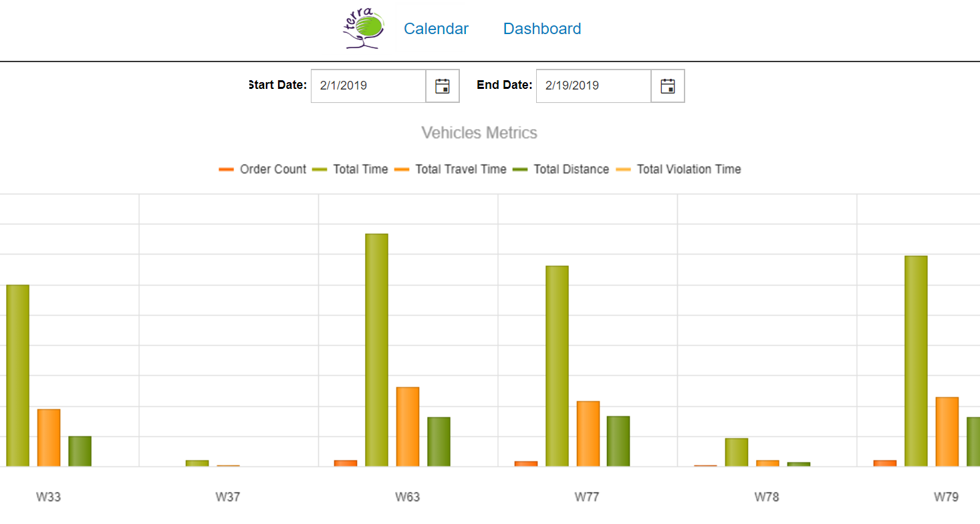
Task: Toggle Order Count series in legend
Action: click(263, 169)
